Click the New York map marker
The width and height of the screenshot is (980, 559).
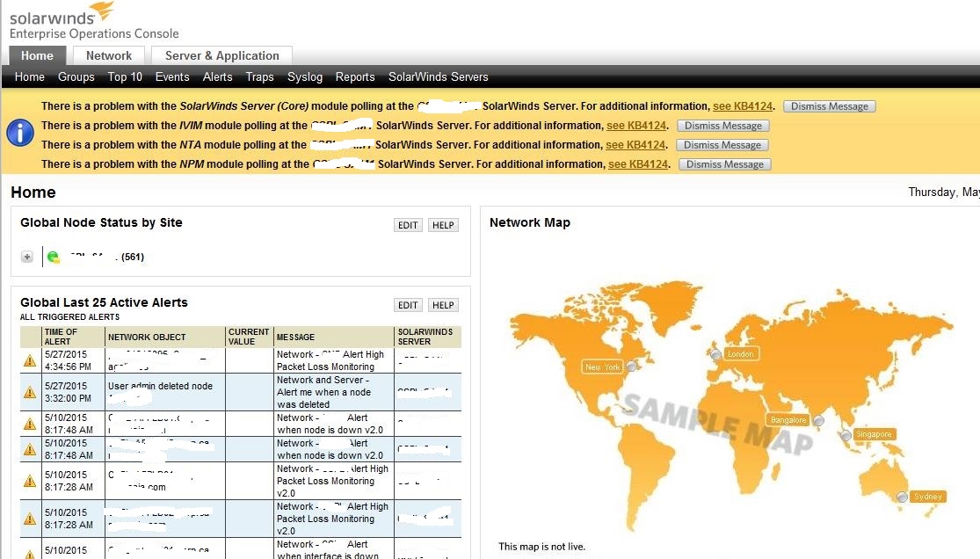pos(632,367)
